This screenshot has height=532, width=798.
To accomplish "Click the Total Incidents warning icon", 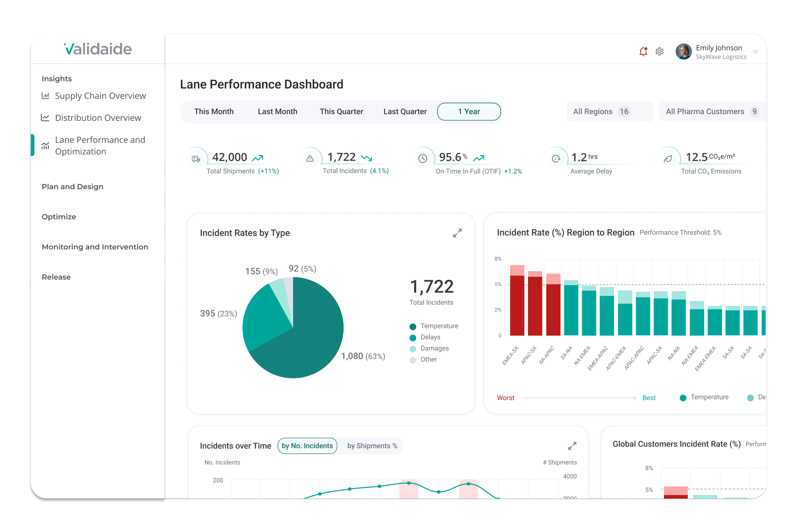I will [310, 159].
